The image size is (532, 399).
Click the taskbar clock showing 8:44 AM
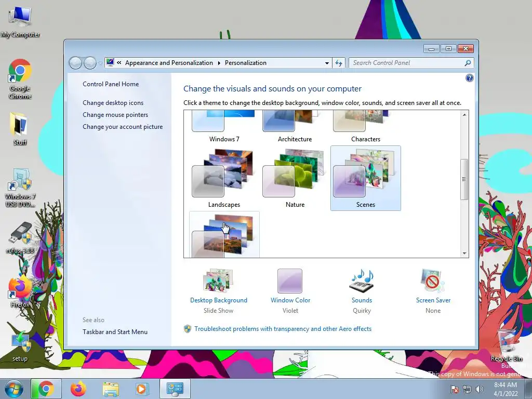506,389
